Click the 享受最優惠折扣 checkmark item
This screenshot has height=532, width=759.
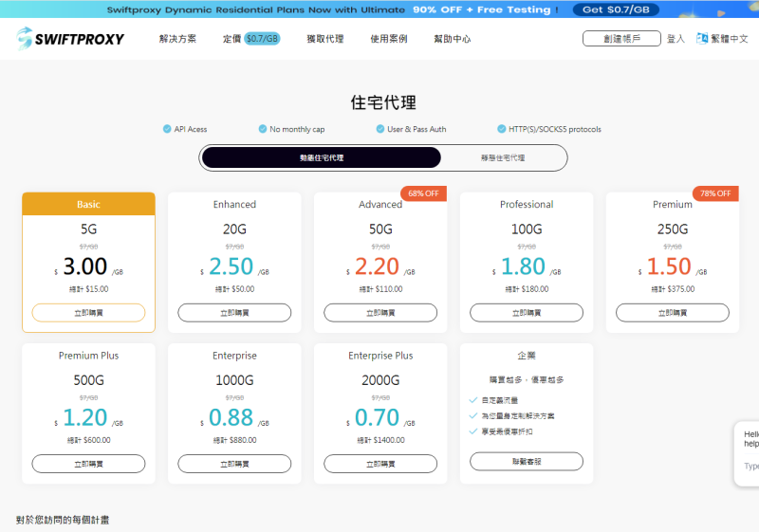tap(501, 431)
